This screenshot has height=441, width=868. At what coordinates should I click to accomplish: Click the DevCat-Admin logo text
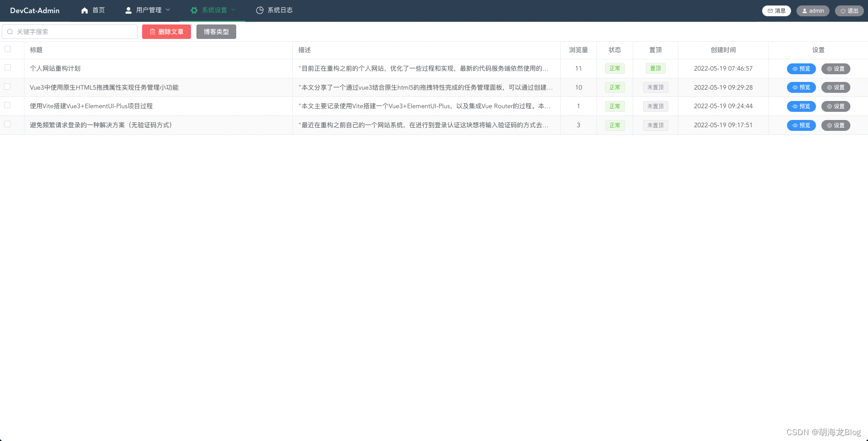click(35, 10)
